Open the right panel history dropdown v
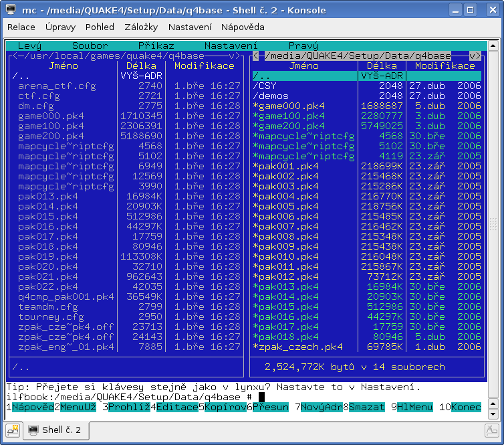The image size is (504, 445). coord(472,56)
